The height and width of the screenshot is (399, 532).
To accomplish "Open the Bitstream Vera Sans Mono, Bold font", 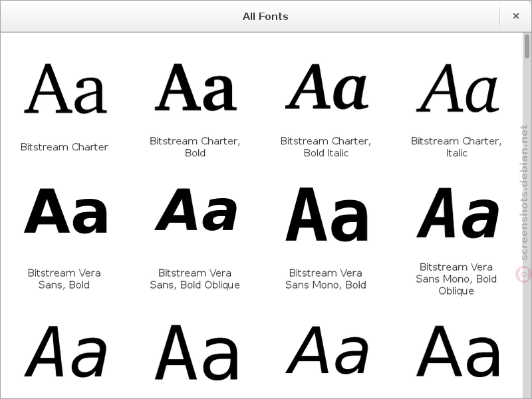I will 326,214.
